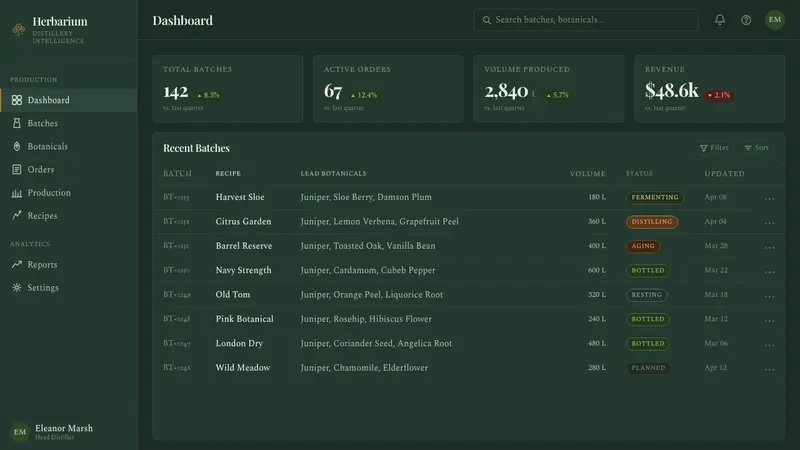Open row menu for Citrus Garden
The height and width of the screenshot is (450, 800).
coord(769,223)
